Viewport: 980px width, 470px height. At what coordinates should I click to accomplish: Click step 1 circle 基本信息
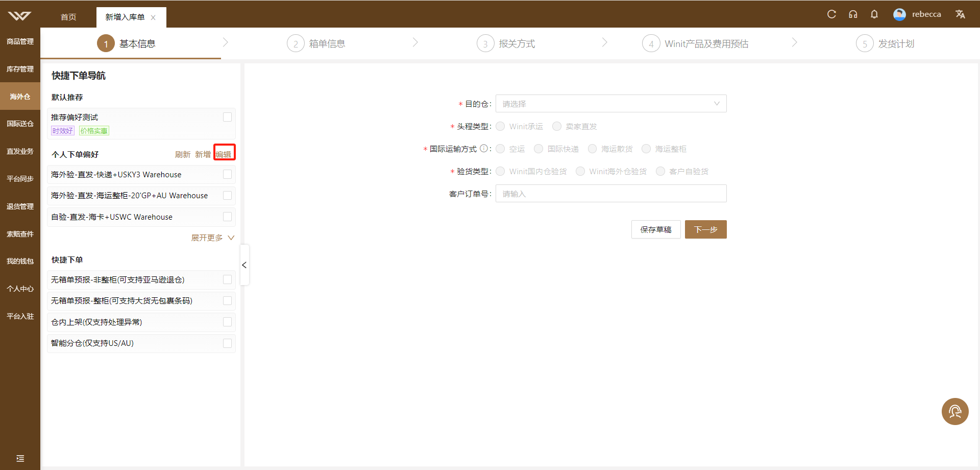click(106, 44)
